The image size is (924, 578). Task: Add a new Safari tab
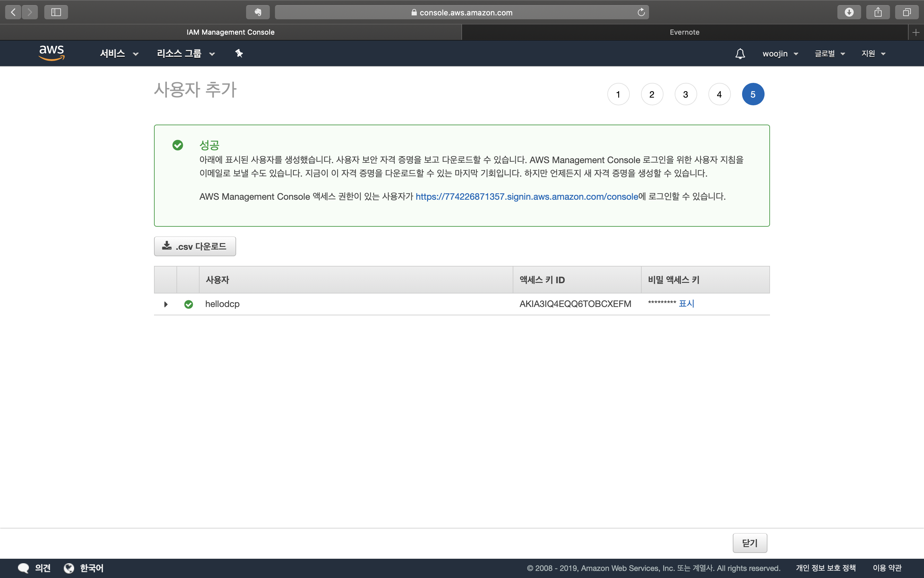tap(916, 32)
